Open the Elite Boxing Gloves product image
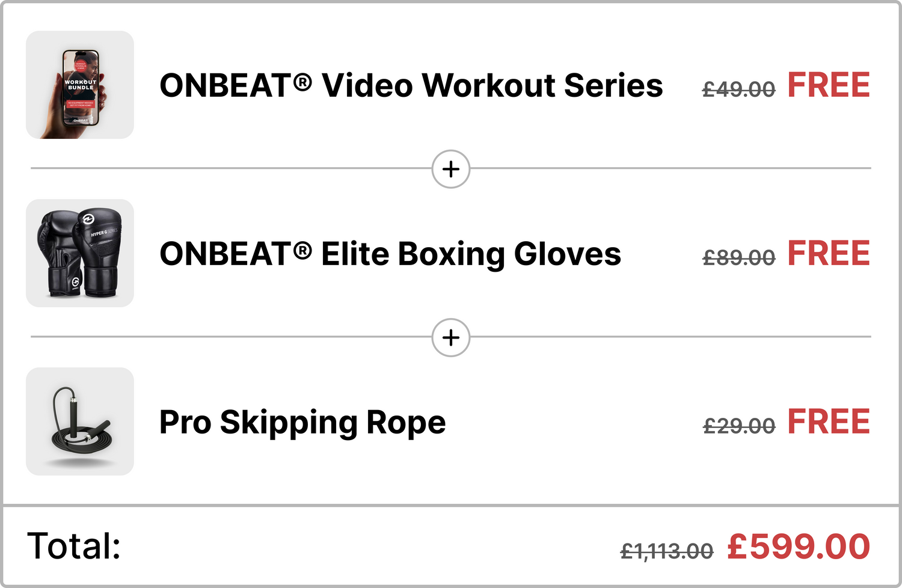The width and height of the screenshot is (902, 588). [80, 253]
